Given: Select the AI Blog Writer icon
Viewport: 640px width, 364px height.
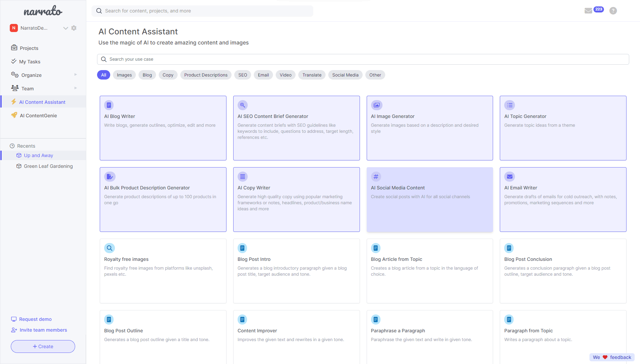Looking at the screenshot, I should pos(109,105).
